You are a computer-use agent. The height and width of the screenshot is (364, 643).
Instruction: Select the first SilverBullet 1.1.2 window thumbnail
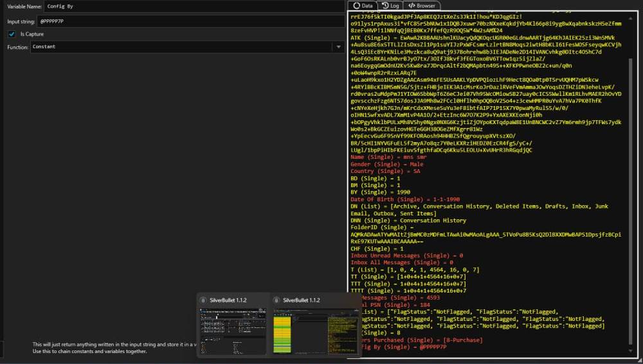pos(233,331)
